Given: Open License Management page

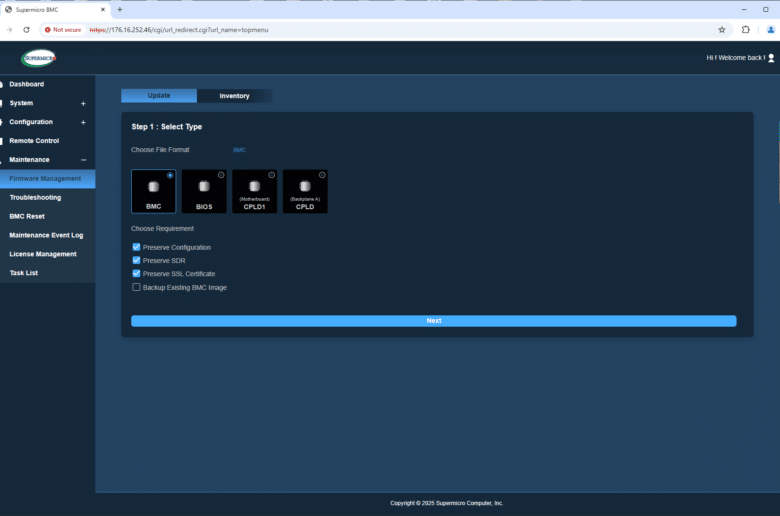Looking at the screenshot, I should click(43, 254).
